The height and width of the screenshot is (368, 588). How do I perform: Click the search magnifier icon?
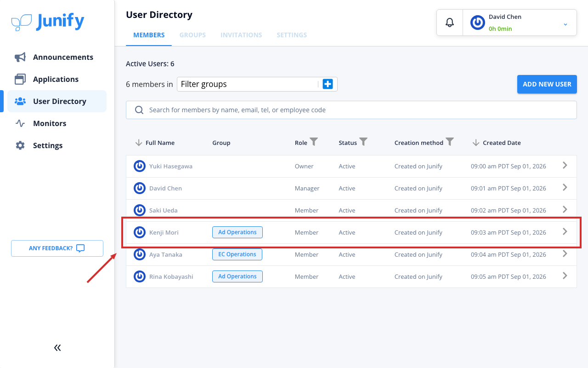139,110
